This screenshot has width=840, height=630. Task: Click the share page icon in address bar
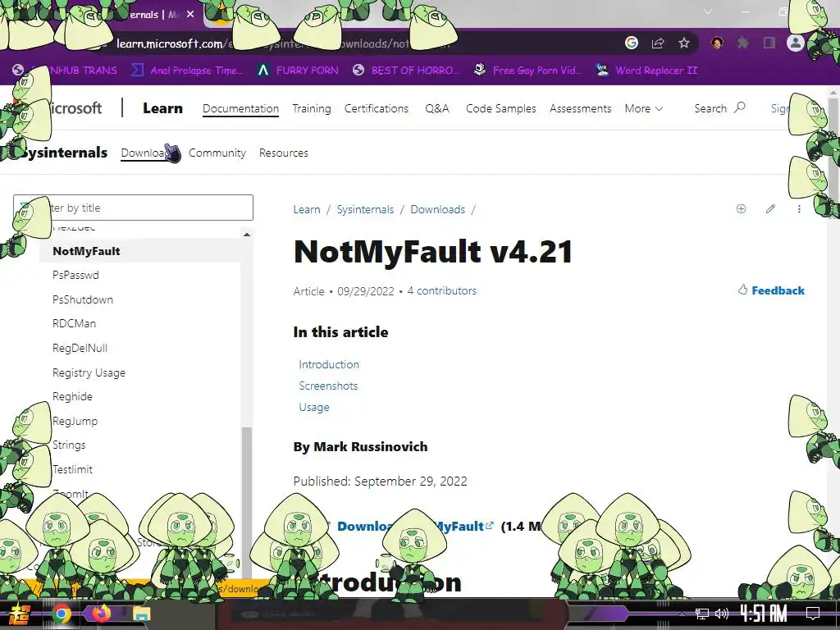click(658, 43)
